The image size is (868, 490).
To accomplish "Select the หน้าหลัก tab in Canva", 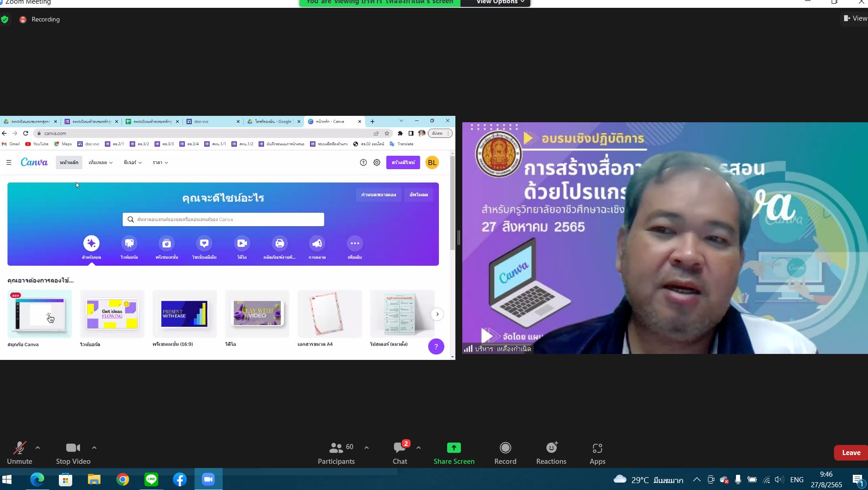I will (69, 162).
